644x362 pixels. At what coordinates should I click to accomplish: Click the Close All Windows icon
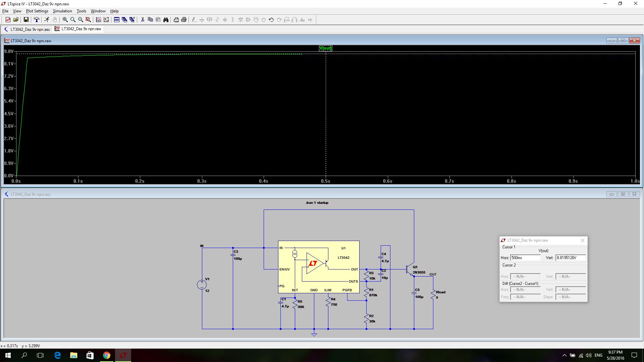[132, 20]
